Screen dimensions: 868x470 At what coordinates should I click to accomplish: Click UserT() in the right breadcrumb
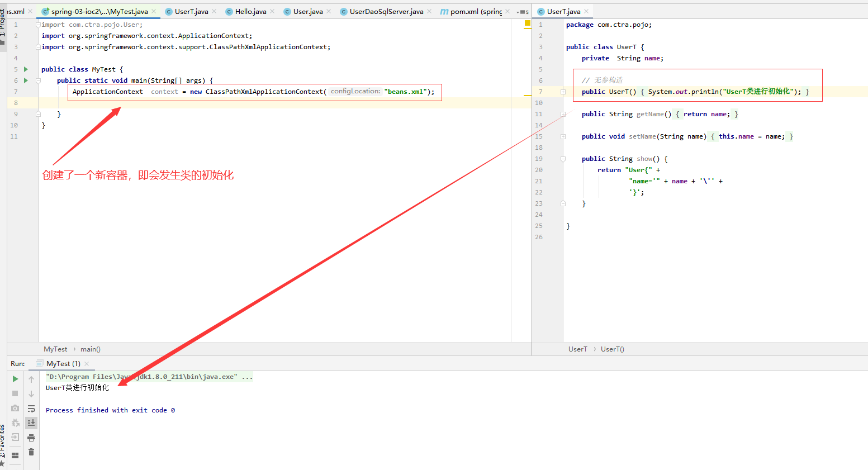613,349
